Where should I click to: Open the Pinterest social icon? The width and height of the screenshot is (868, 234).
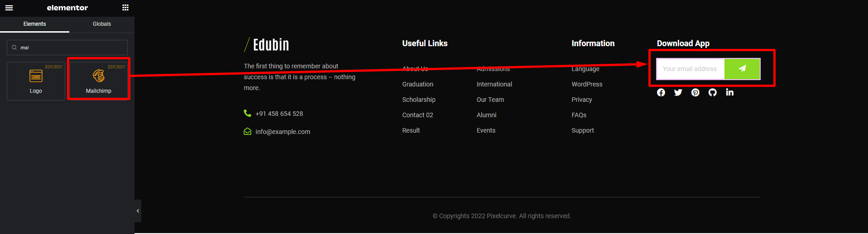(695, 92)
